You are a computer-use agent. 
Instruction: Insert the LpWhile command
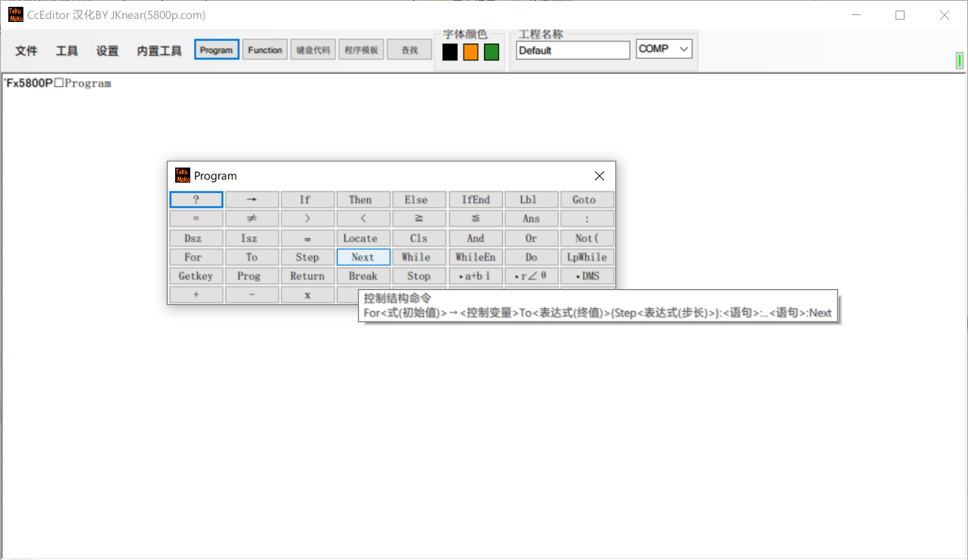pos(587,257)
